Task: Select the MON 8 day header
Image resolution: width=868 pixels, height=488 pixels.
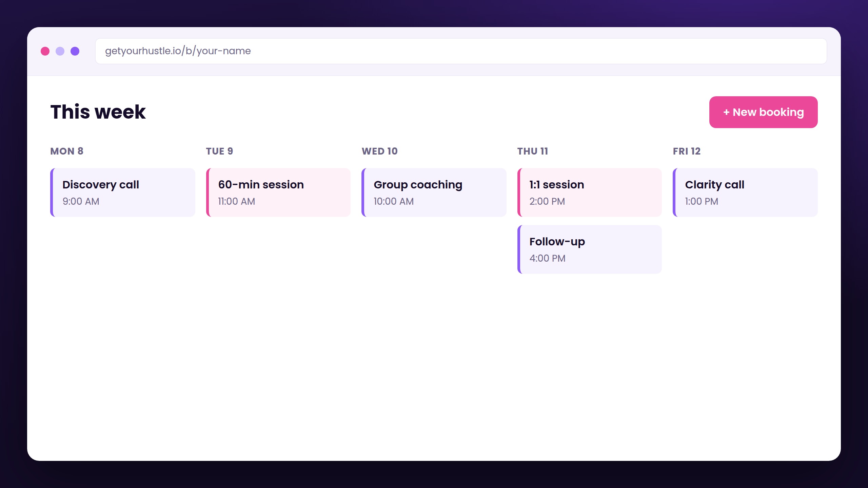Action: (67, 151)
